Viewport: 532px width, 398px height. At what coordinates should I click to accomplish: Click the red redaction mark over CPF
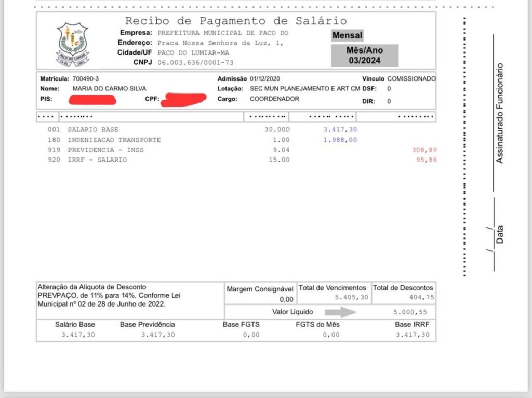point(183,99)
